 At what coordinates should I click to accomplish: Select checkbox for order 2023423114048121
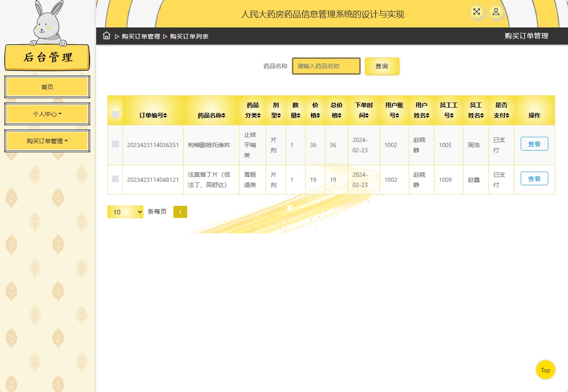[115, 179]
